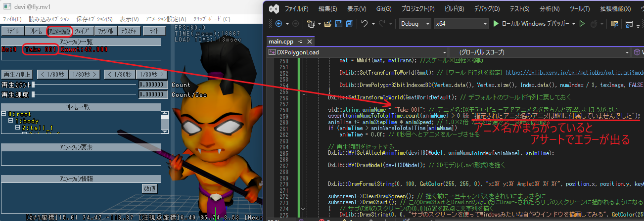
Task: Click the undo arrow in Visual Studio toolbar
Action: pos(365,24)
